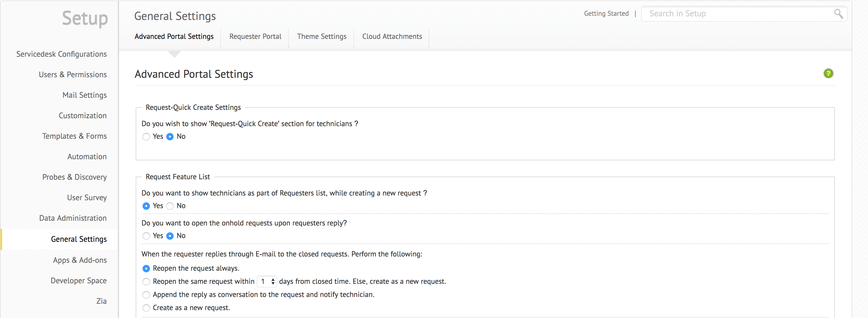Open Apps & Add-ons section
The width and height of the screenshot is (868, 318).
(79, 260)
